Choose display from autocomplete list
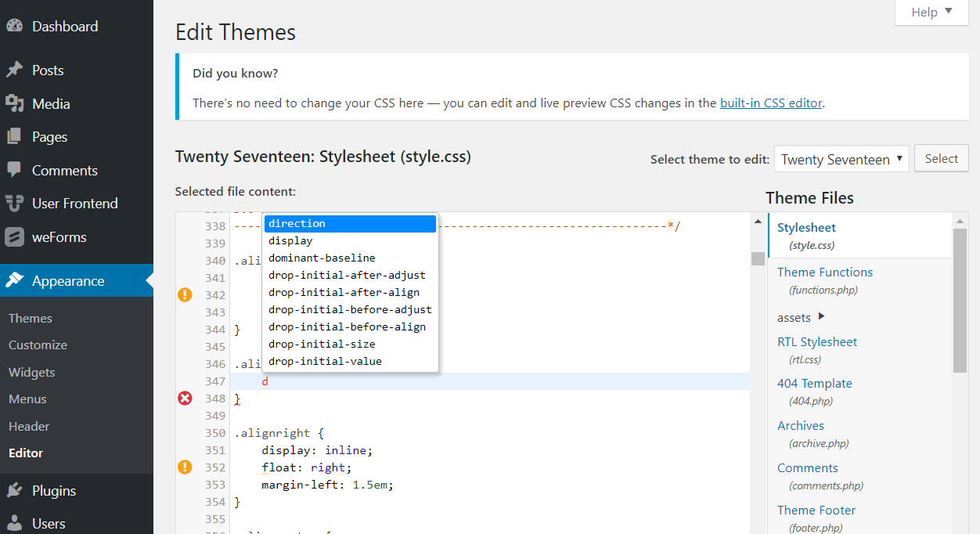The width and height of the screenshot is (980, 534). [x=350, y=240]
